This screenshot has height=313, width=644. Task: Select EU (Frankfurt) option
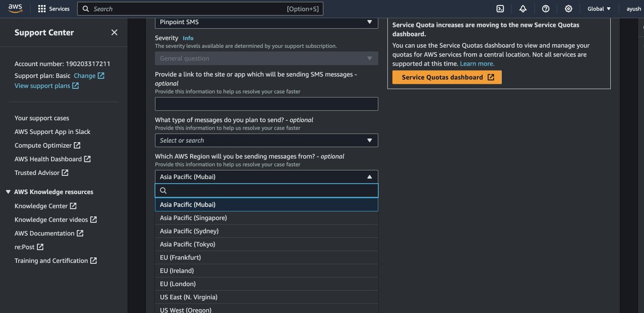pyautogui.click(x=266, y=258)
